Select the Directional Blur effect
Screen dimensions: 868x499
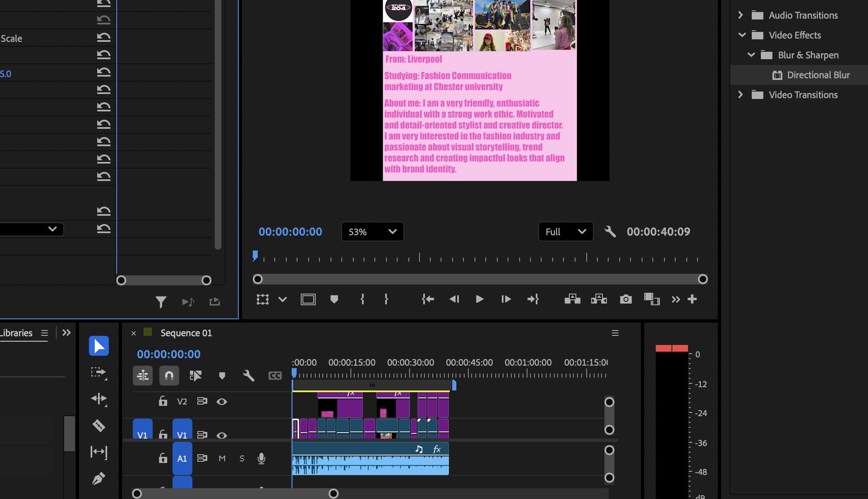pyautogui.click(x=818, y=75)
